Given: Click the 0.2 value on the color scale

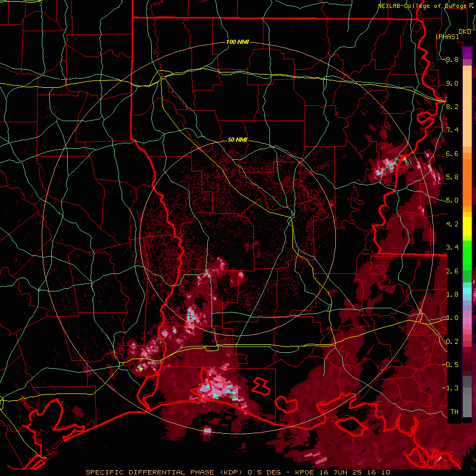Looking at the screenshot, I should pyautogui.click(x=452, y=342).
